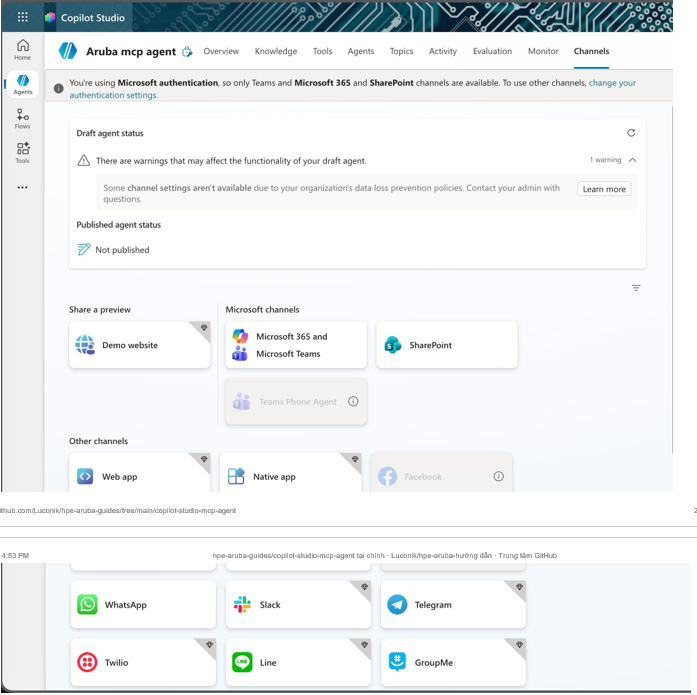Open the app launcher waffle icon
697x695 pixels.
23,17
